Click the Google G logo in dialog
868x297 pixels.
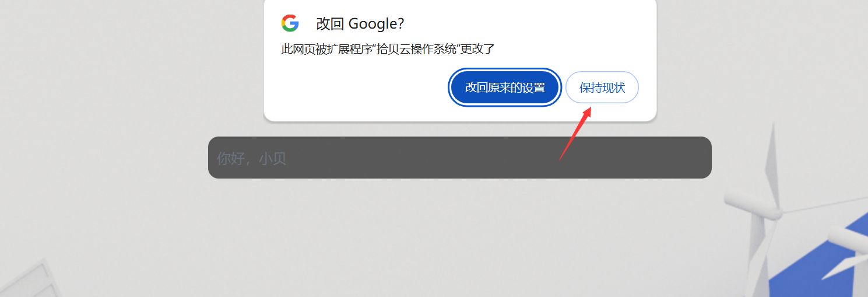pyautogui.click(x=290, y=23)
